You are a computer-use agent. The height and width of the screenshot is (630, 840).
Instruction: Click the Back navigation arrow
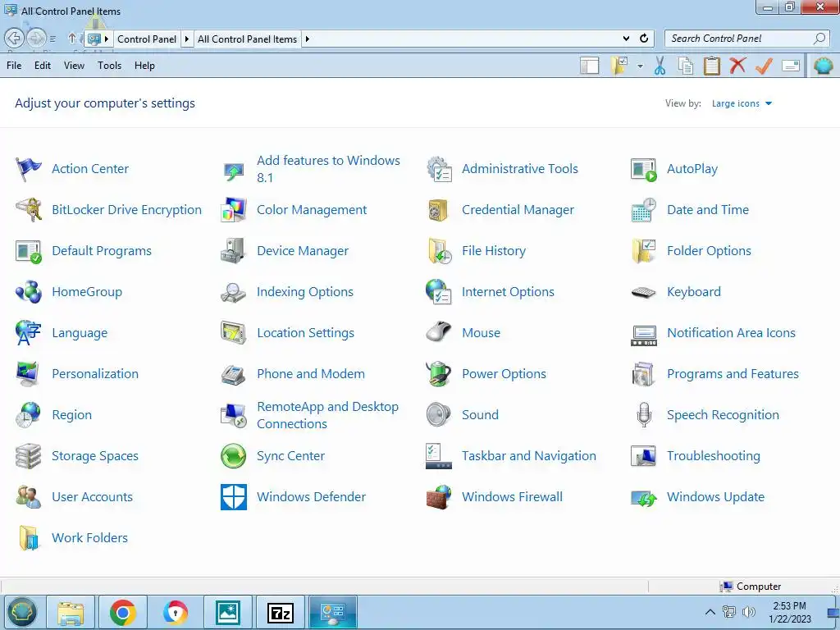pos(15,39)
